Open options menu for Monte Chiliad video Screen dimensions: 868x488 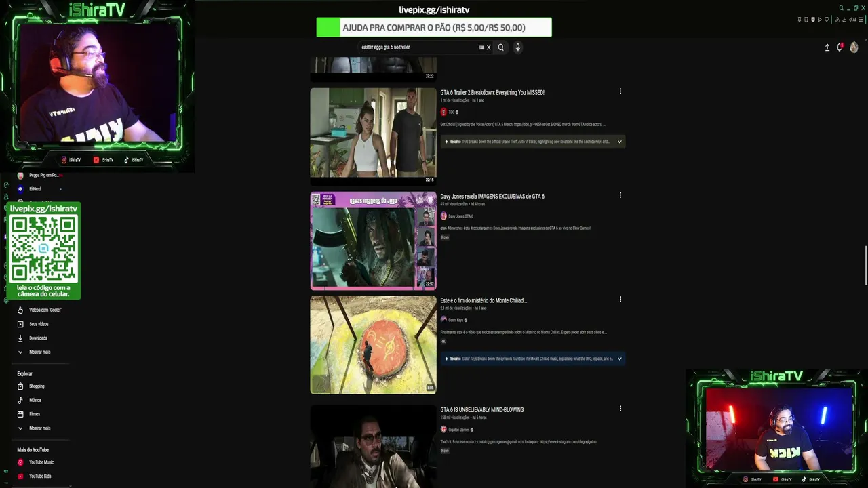click(620, 299)
